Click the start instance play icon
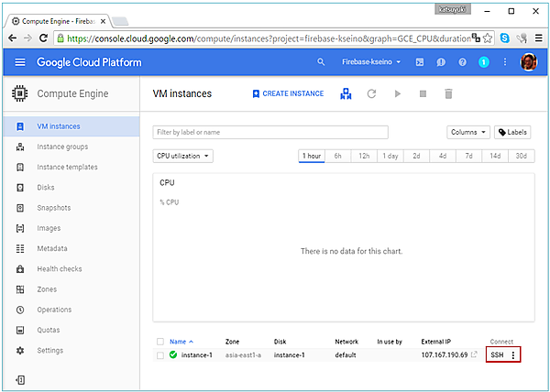The width and height of the screenshot is (550, 392). (397, 93)
